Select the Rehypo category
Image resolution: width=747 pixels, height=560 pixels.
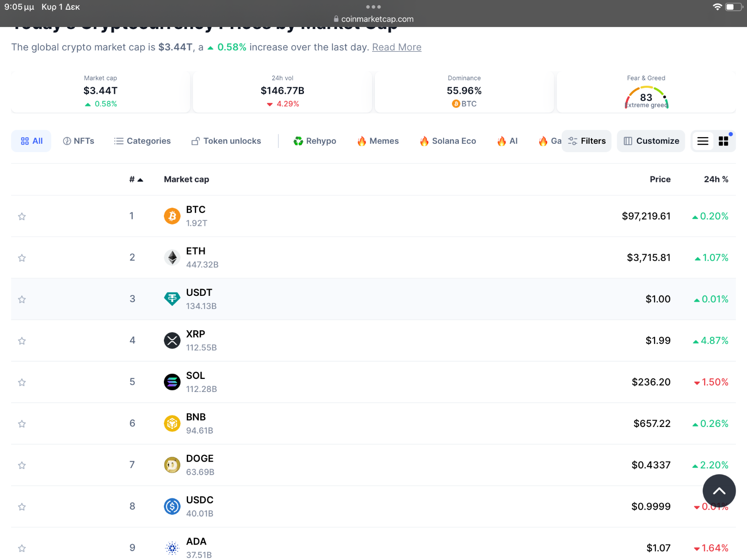pyautogui.click(x=315, y=141)
